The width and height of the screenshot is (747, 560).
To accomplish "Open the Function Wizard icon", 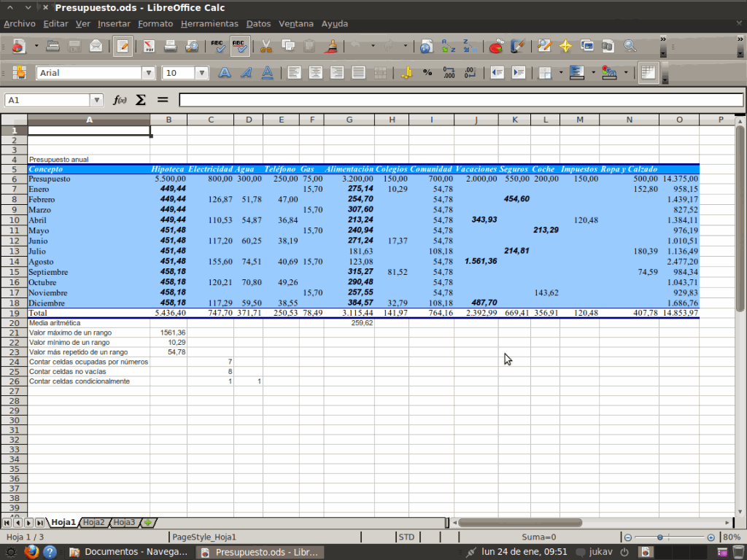I will [120, 100].
